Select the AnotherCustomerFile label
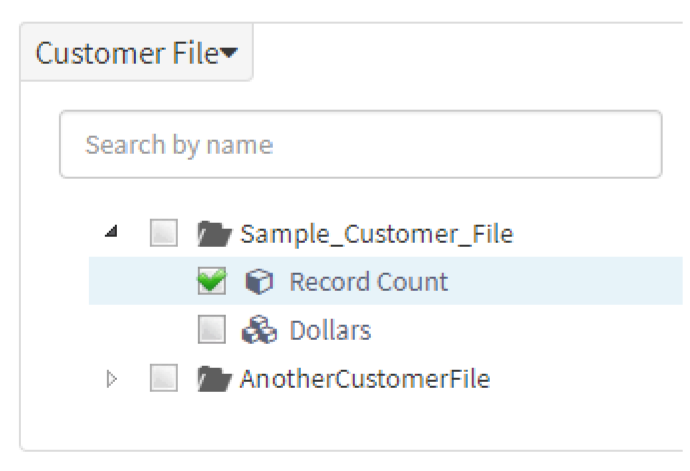The width and height of the screenshot is (690, 471). coord(365,379)
